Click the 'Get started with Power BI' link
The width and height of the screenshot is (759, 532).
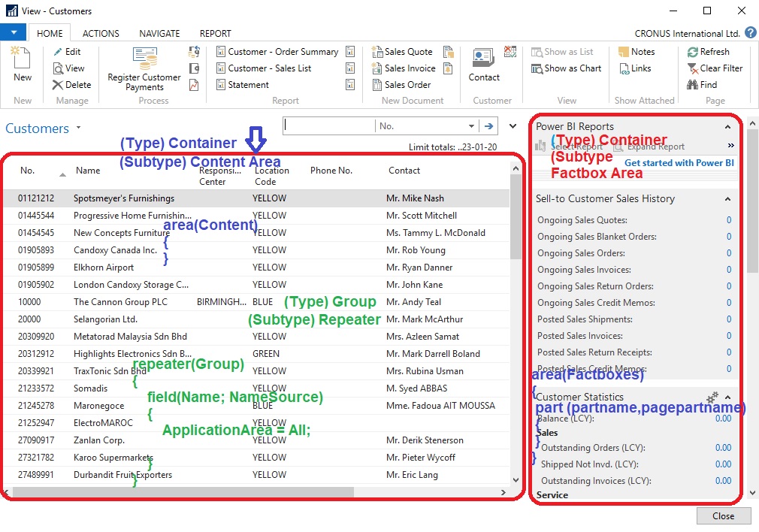[679, 163]
